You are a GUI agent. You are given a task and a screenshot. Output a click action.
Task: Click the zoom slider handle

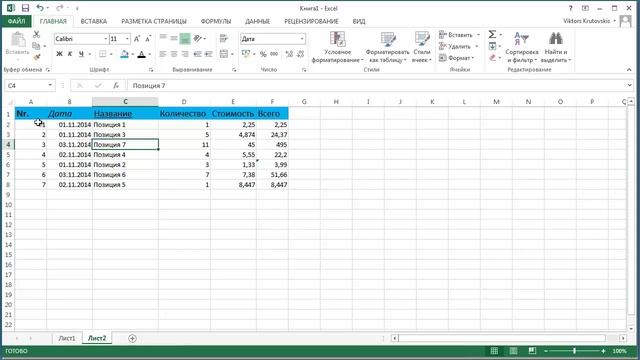point(574,351)
